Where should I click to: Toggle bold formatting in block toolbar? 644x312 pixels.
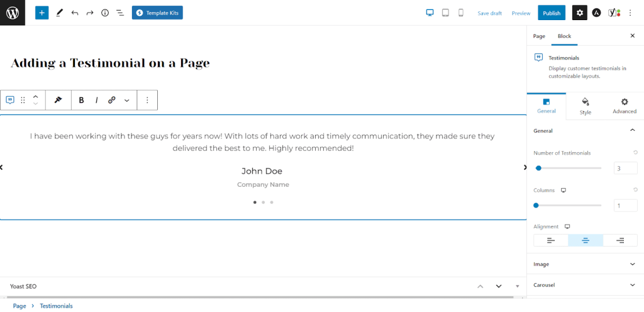pos(81,100)
